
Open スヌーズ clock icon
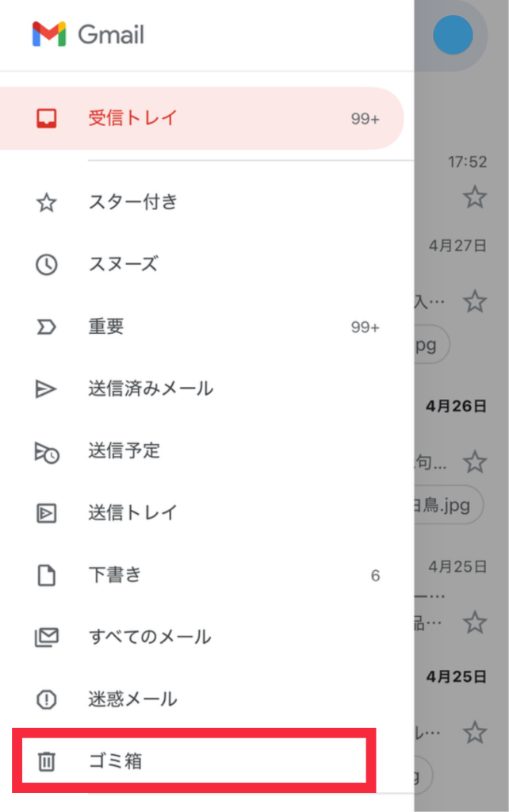coord(47,265)
